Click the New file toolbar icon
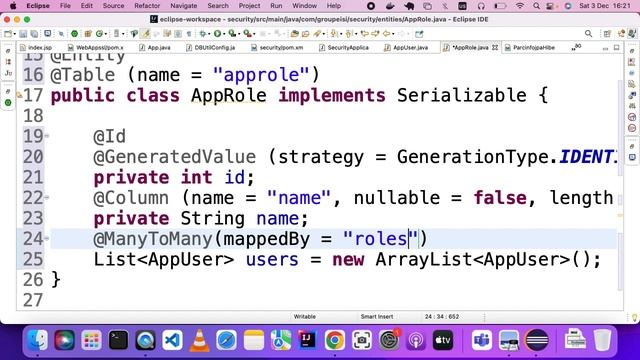Screen dimensions: 640x360 tap(8, 34)
